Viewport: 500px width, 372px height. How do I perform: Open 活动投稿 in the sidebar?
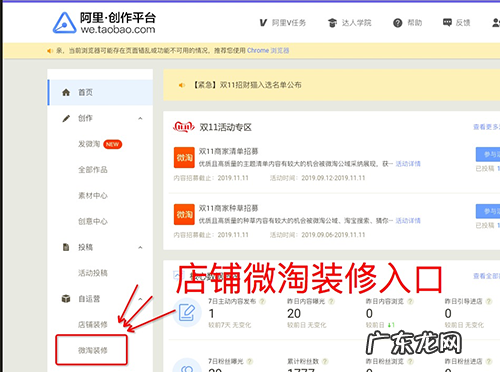(x=93, y=273)
